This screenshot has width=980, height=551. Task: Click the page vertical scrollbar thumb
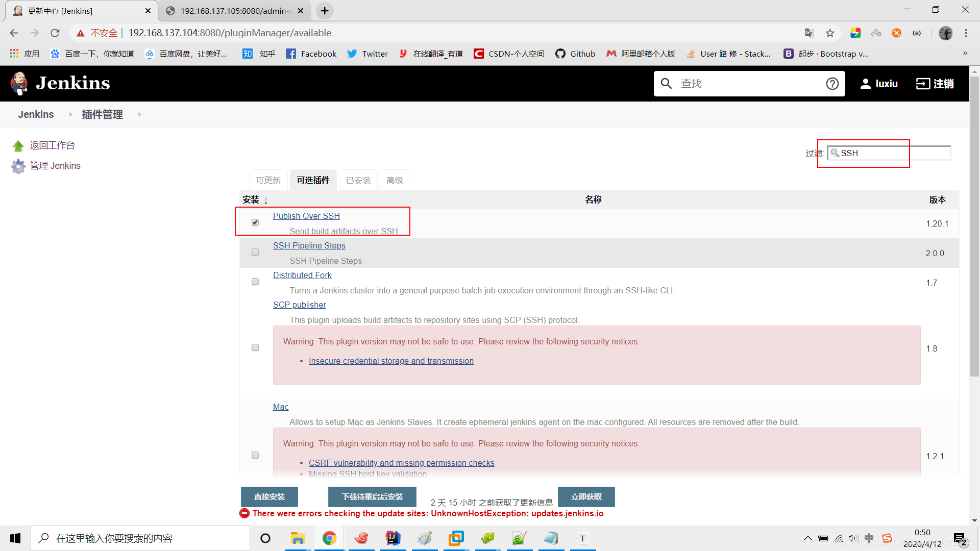pos(974,226)
